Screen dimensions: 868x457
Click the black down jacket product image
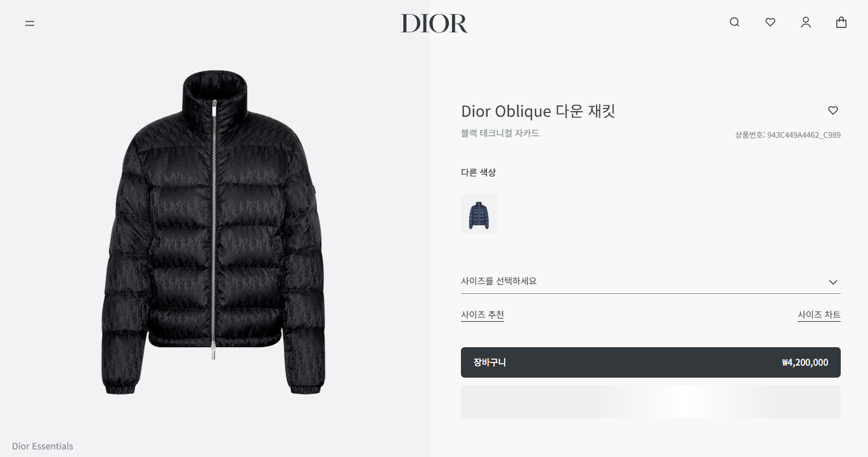click(x=214, y=233)
